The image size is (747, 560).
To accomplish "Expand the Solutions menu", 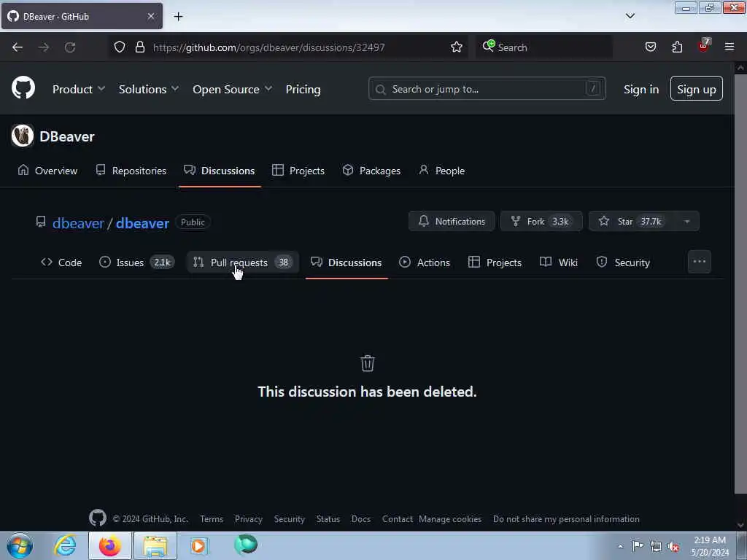I will point(149,89).
